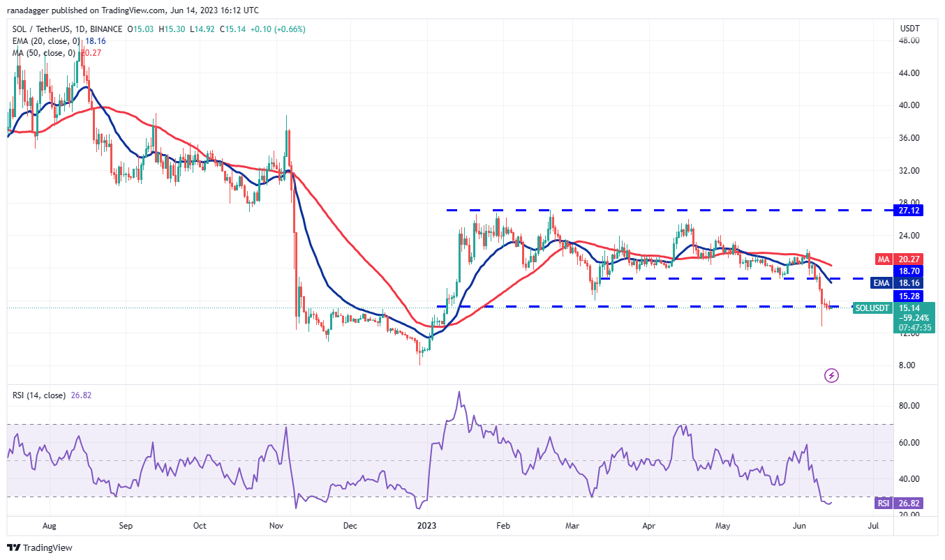
Task: Click the ranadagger published on TradingView.com header
Action: (x=133, y=11)
